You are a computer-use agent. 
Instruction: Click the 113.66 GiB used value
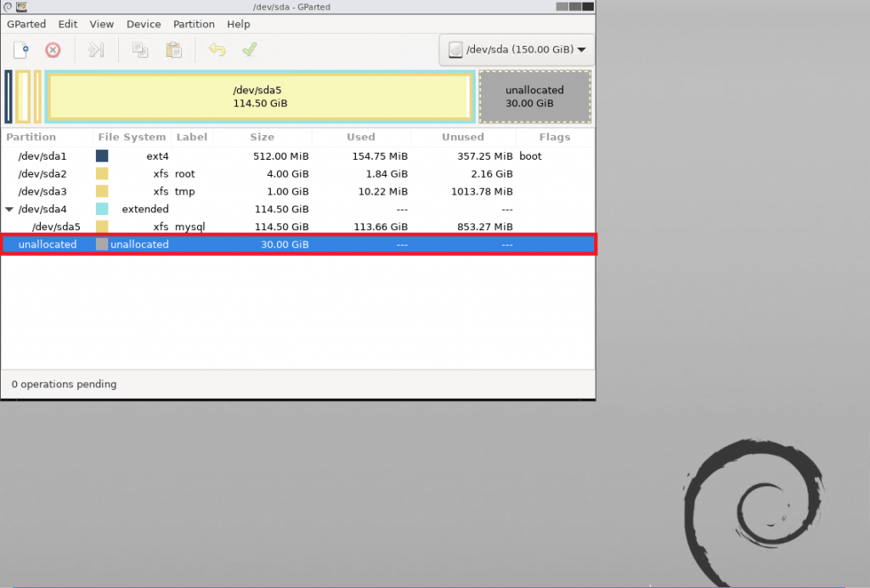tap(381, 227)
